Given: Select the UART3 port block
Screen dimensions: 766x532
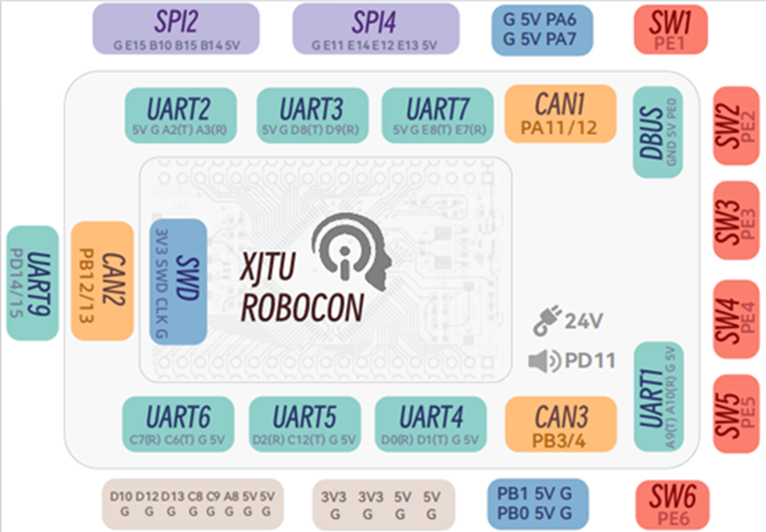Looking at the screenshot, I should pyautogui.click(x=313, y=115).
